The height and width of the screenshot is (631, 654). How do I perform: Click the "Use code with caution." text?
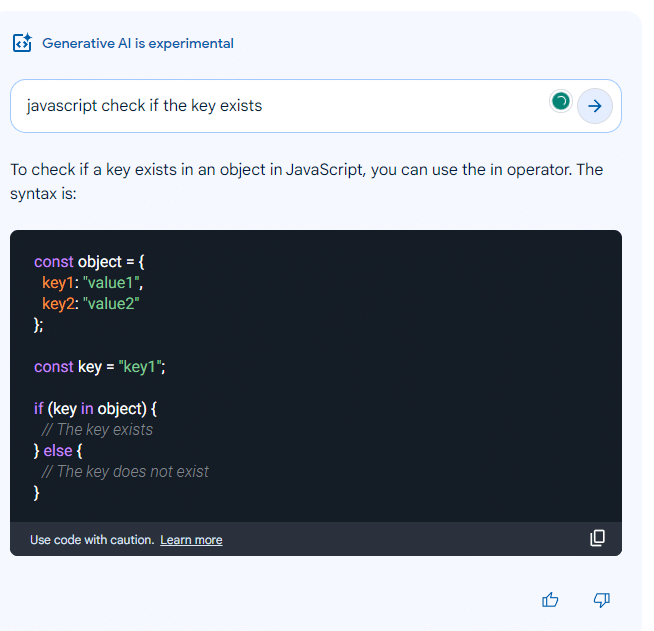click(x=92, y=540)
